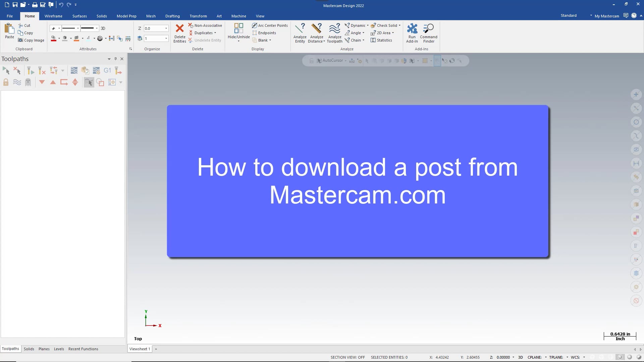The image size is (644, 362).
Task: Click Check Solid command
Action: [384, 25]
